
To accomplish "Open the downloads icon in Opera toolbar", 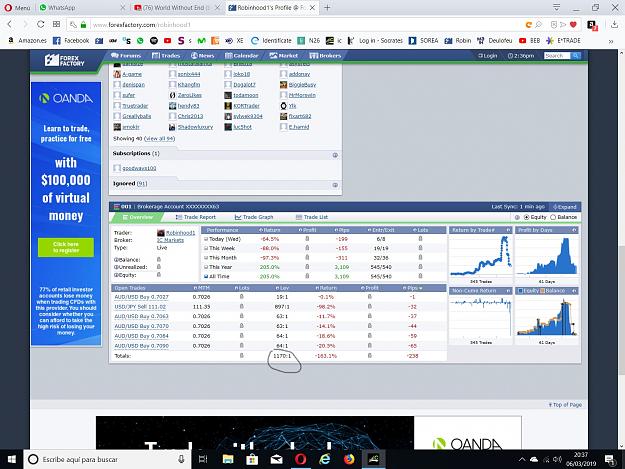I will point(614,25).
